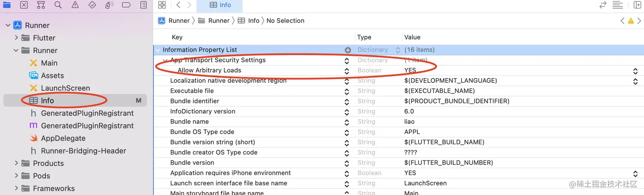Click the yellow warning issue indicator

631,21
